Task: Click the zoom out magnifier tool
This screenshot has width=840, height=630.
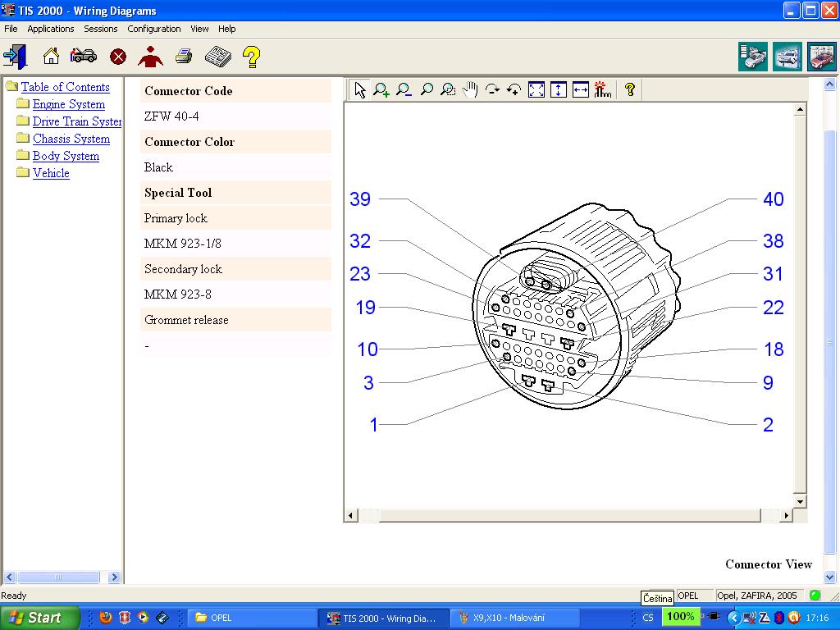Action: tap(404, 90)
